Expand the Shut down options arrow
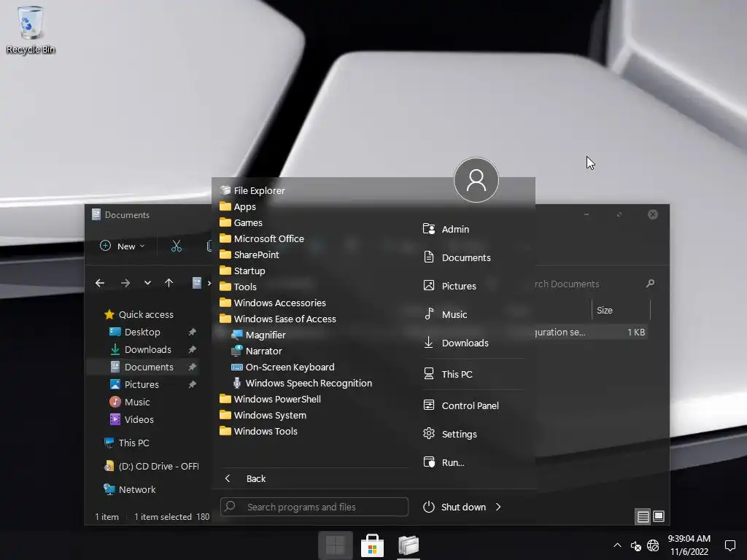Image resolution: width=747 pixels, height=560 pixels. (498, 507)
